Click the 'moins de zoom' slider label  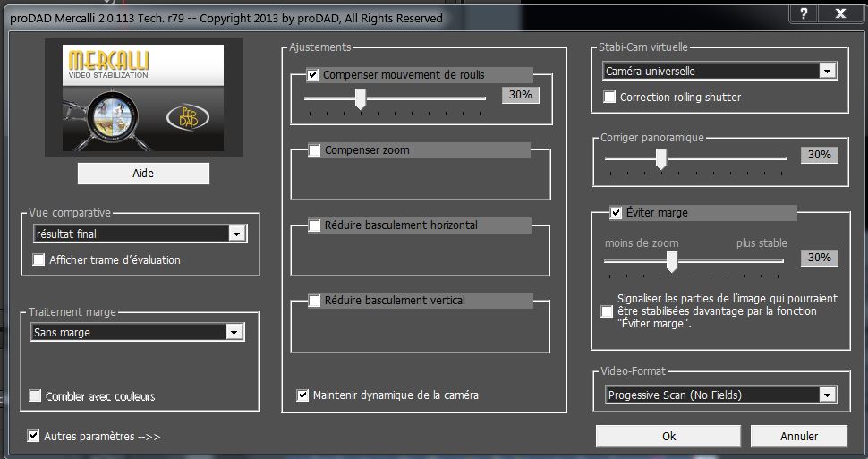(x=642, y=243)
